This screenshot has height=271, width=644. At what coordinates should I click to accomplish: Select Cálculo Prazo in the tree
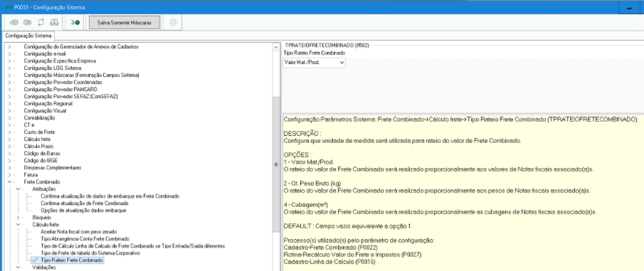click(x=39, y=146)
